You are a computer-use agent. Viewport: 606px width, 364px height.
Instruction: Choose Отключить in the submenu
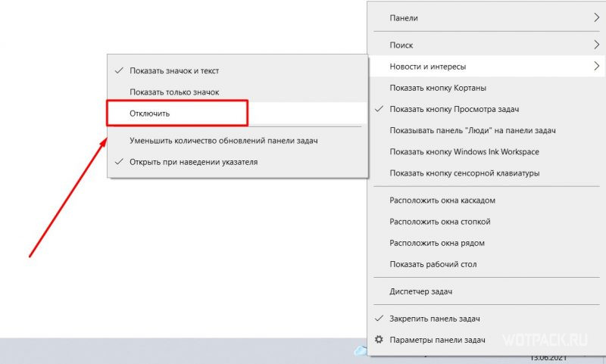(237, 114)
